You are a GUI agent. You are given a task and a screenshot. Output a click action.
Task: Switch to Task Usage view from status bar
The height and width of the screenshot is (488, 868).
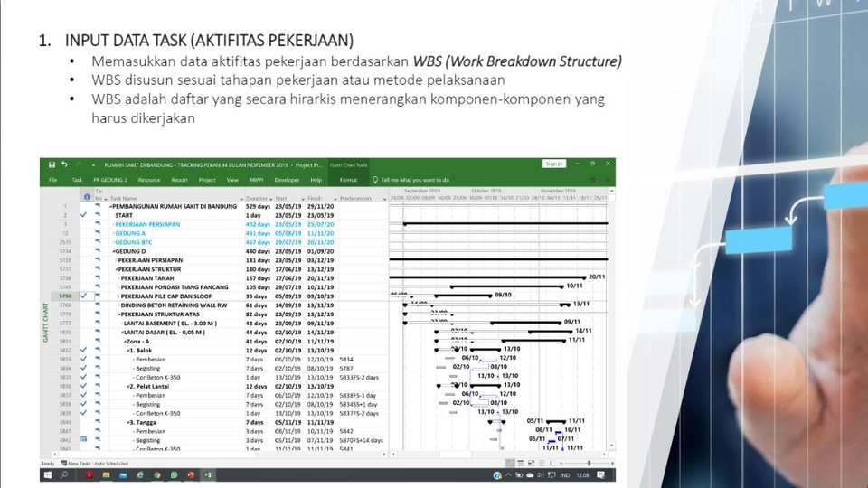point(521,463)
